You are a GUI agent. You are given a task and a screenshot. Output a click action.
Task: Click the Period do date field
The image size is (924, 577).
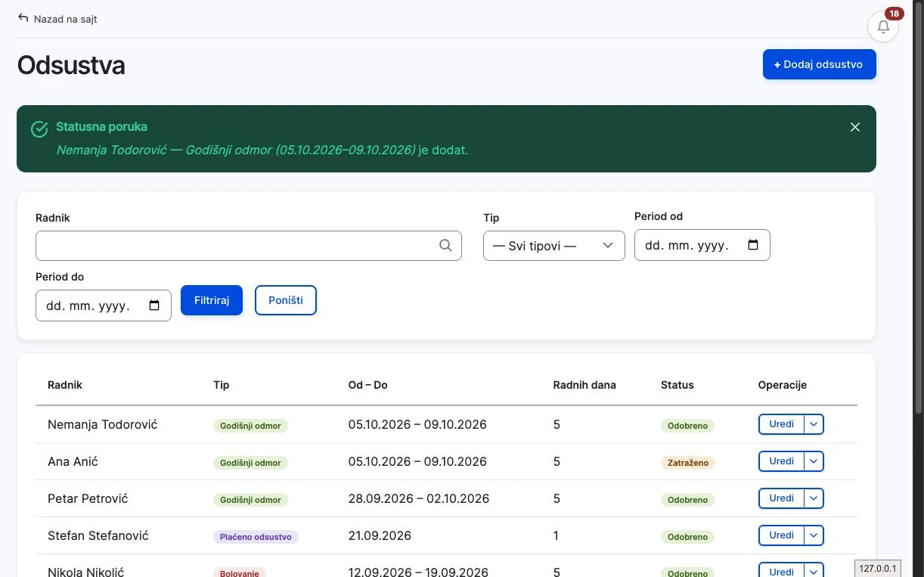coord(104,306)
